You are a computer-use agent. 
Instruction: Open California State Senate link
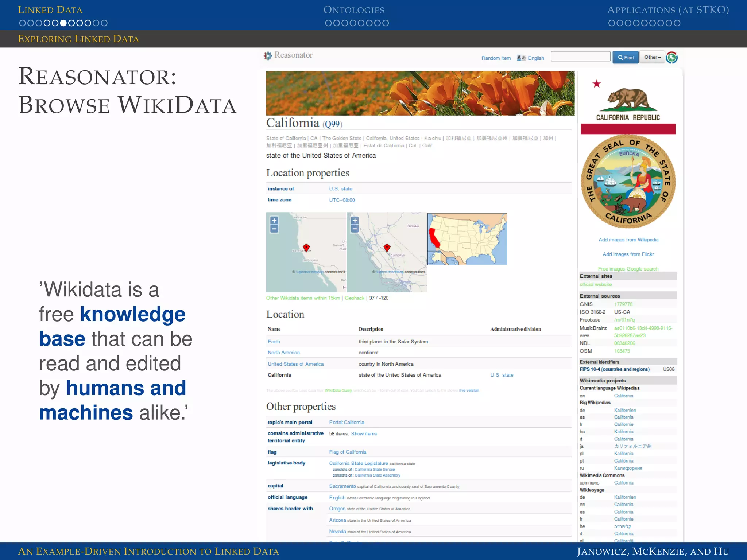pos(375,470)
